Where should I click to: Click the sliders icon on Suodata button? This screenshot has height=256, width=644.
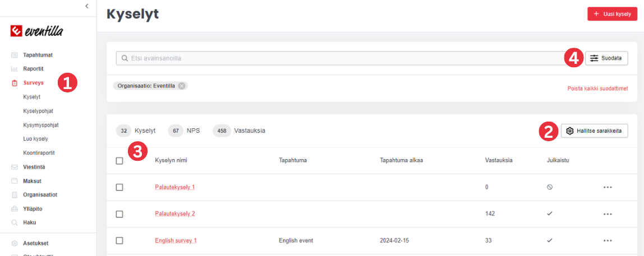pyautogui.click(x=594, y=59)
